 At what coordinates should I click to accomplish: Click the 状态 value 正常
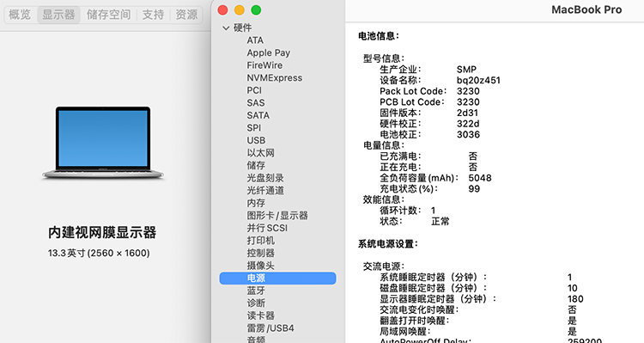(x=440, y=221)
